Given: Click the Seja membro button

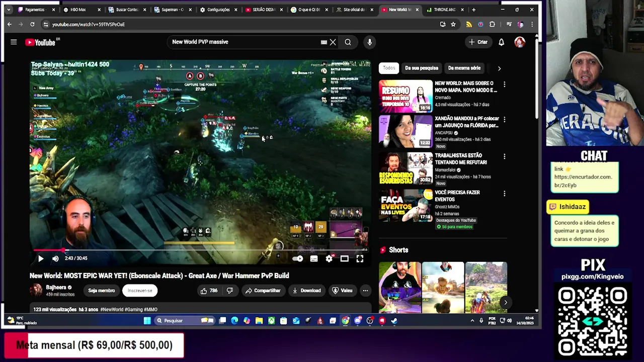Looking at the screenshot, I should pyautogui.click(x=102, y=291).
